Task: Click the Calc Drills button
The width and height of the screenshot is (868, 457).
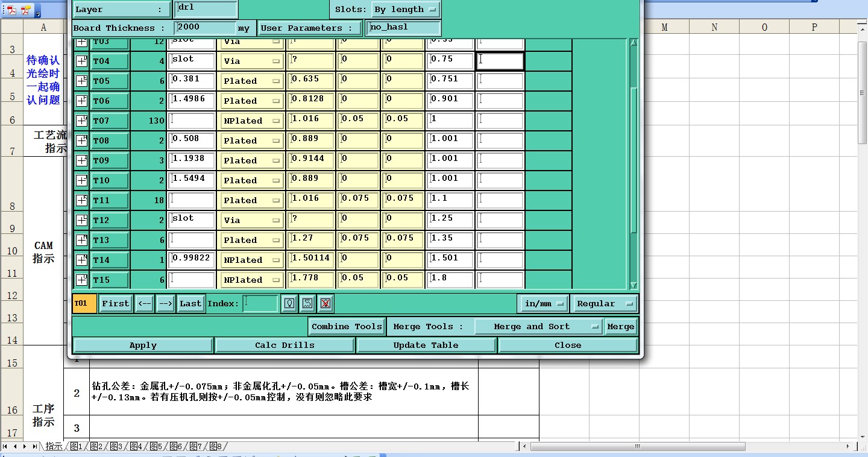Action: click(x=285, y=345)
